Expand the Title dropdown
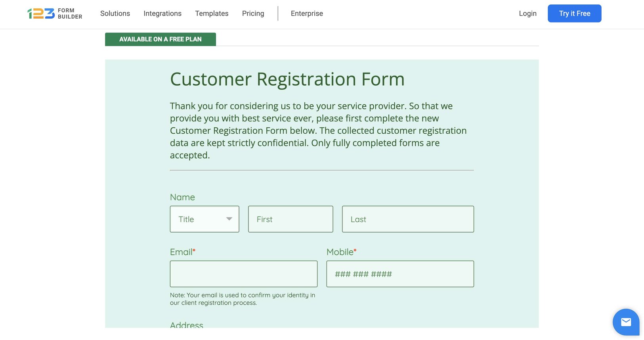The height and width of the screenshot is (340, 644). [x=204, y=219]
